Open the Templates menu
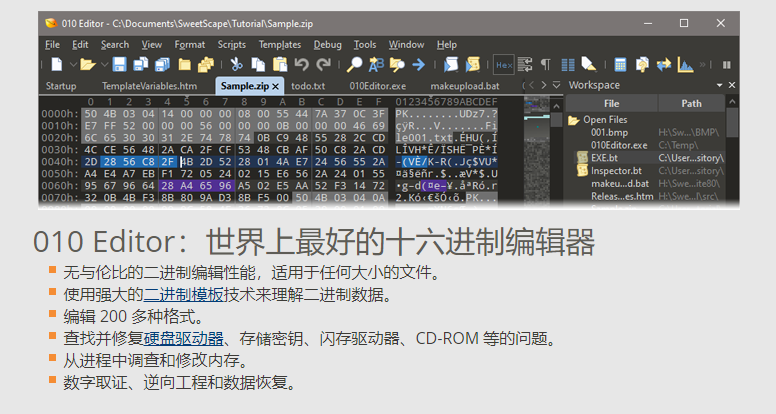The height and width of the screenshot is (414, 776). (280, 45)
